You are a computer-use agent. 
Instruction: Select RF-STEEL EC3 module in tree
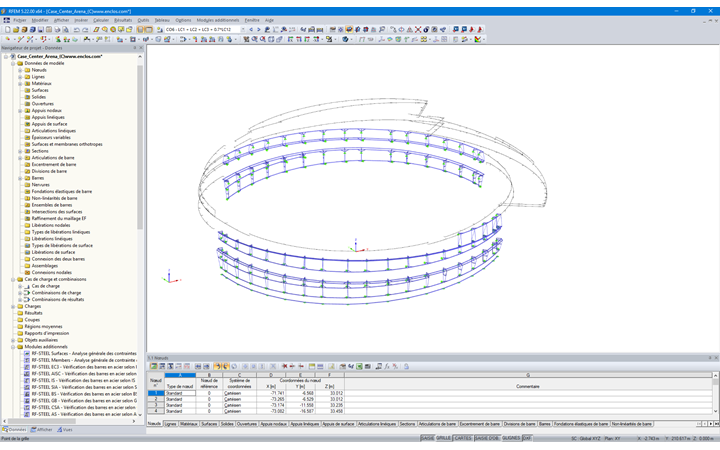[x=84, y=367]
